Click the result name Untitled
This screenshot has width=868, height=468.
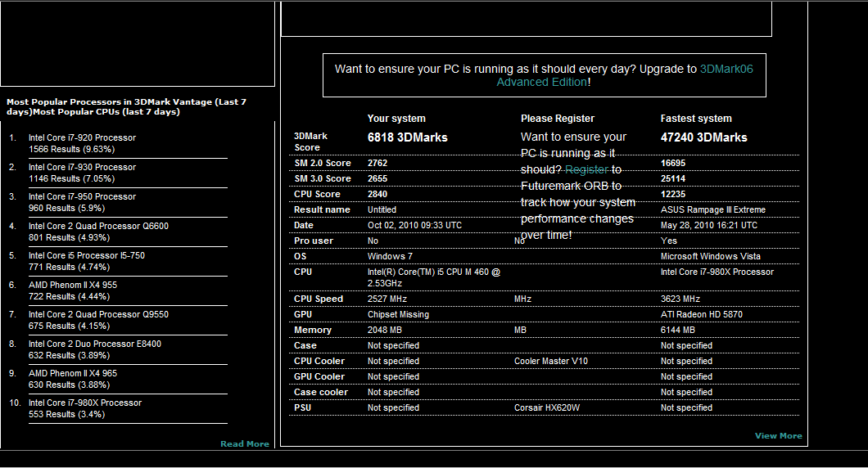point(382,209)
